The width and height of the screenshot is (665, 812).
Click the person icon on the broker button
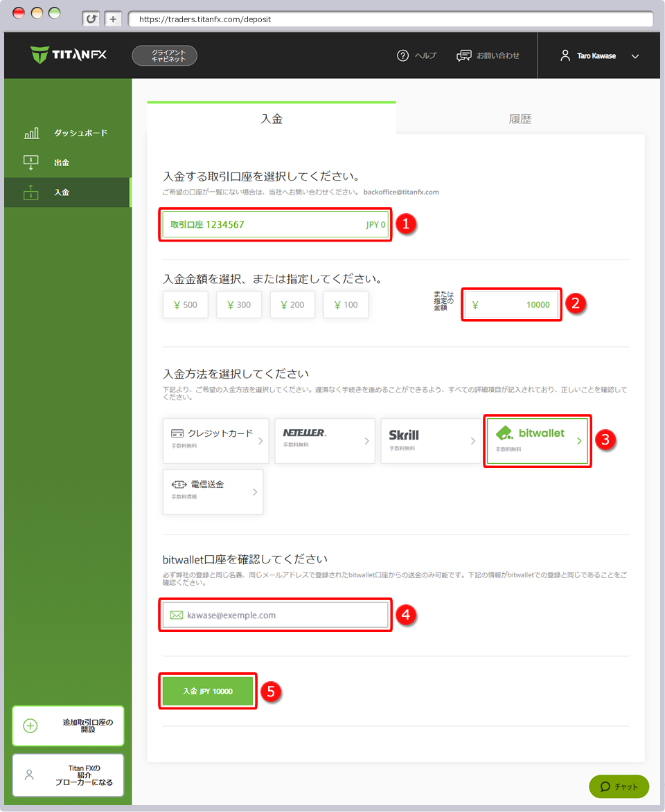30,775
